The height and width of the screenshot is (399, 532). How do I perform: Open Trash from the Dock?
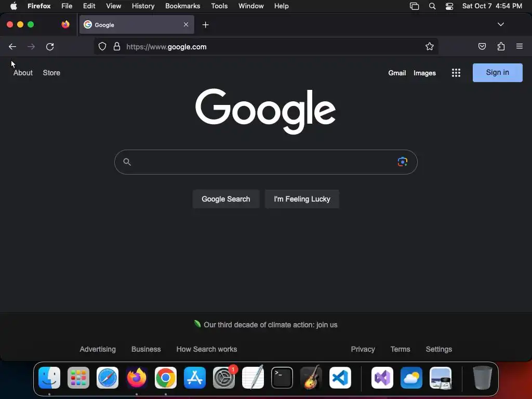483,378
